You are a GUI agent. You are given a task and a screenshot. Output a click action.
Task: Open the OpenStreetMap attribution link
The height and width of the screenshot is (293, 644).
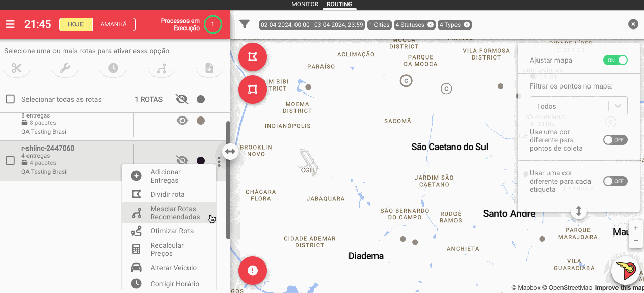click(567, 288)
